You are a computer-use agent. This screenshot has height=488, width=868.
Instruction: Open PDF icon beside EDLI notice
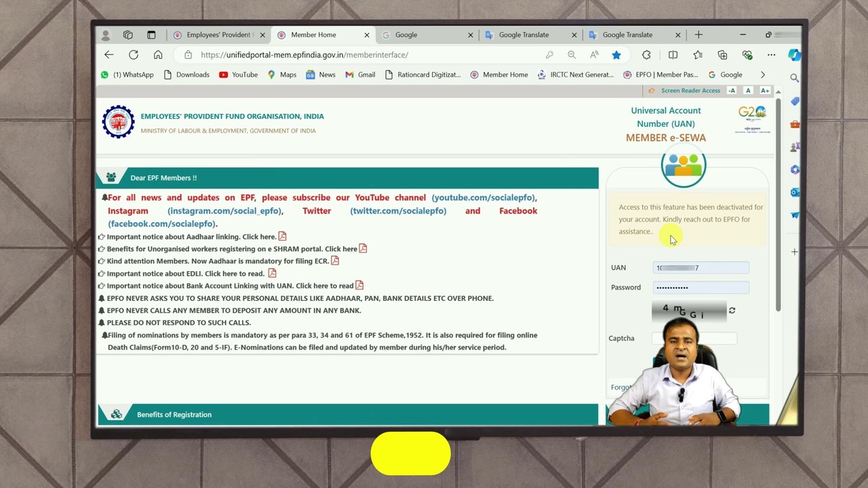pos(272,273)
